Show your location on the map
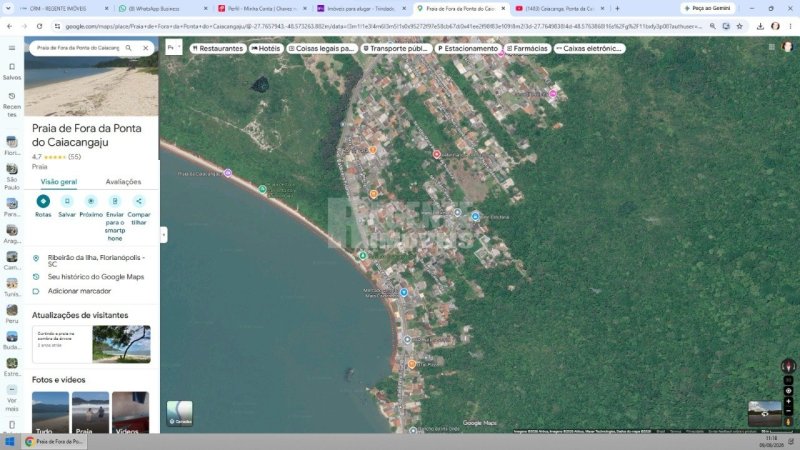This screenshot has height=450, width=800. click(x=788, y=391)
